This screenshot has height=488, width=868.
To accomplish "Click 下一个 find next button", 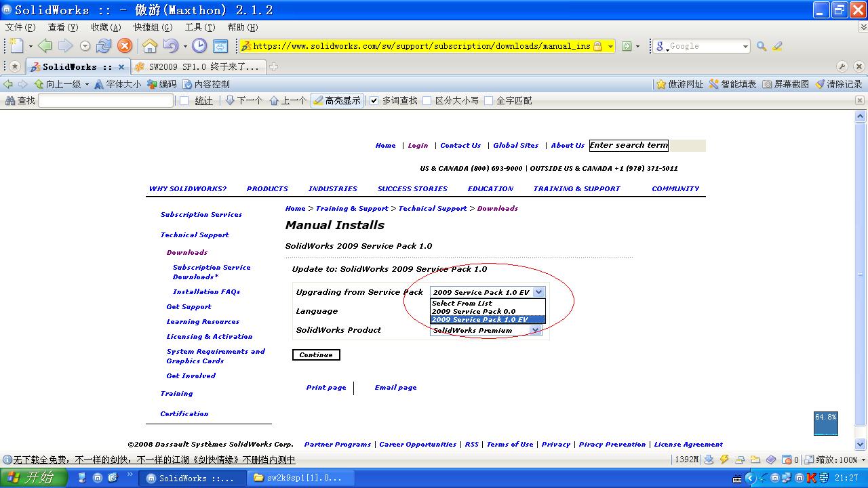I will pyautogui.click(x=244, y=100).
